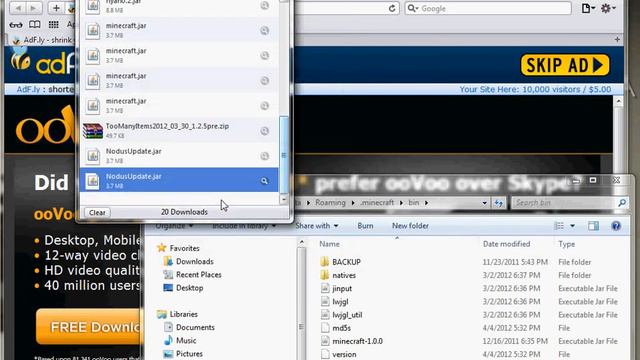
Task: Go forward in Safari history
Action: coord(34,8)
